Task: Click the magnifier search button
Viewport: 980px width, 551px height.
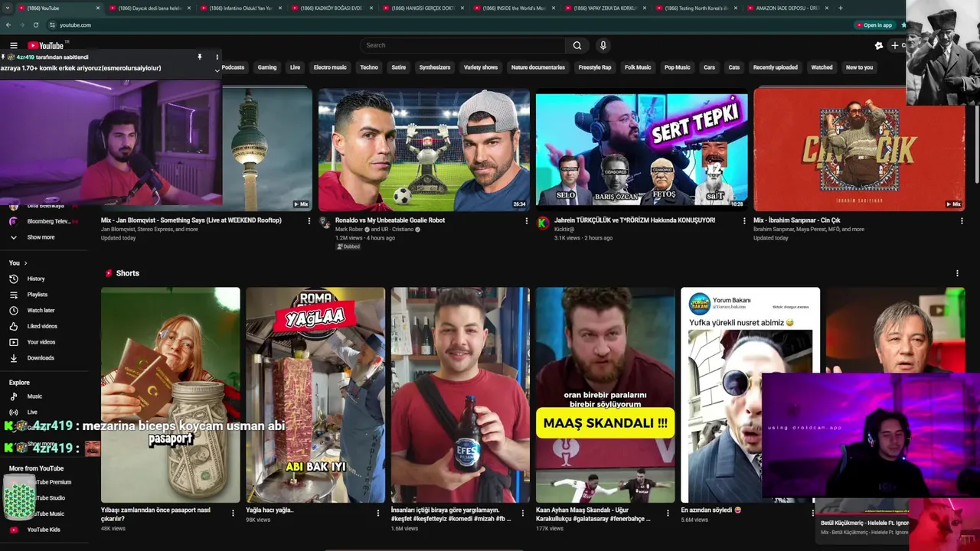Action: 577,45
